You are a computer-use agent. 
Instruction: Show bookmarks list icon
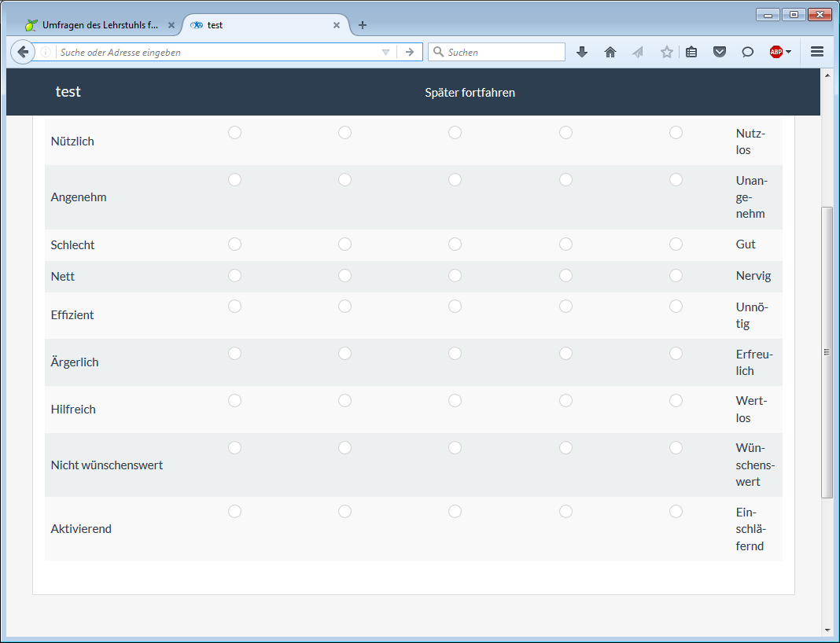pos(691,52)
